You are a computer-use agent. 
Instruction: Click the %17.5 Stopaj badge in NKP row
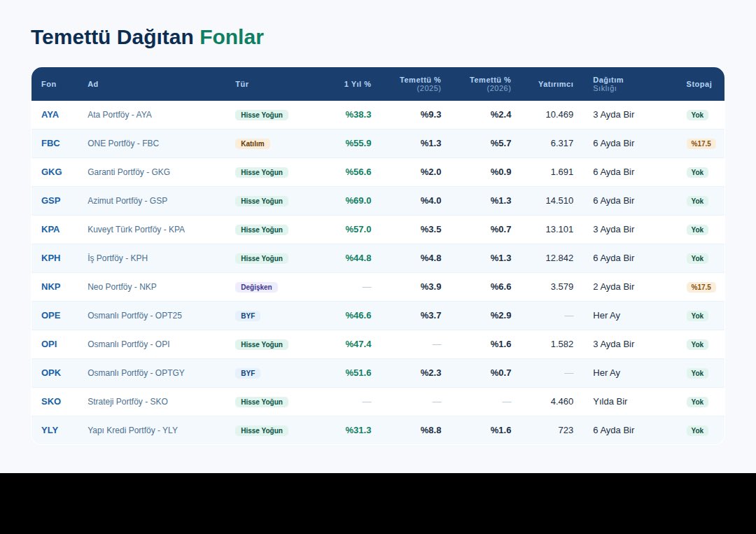tap(701, 287)
